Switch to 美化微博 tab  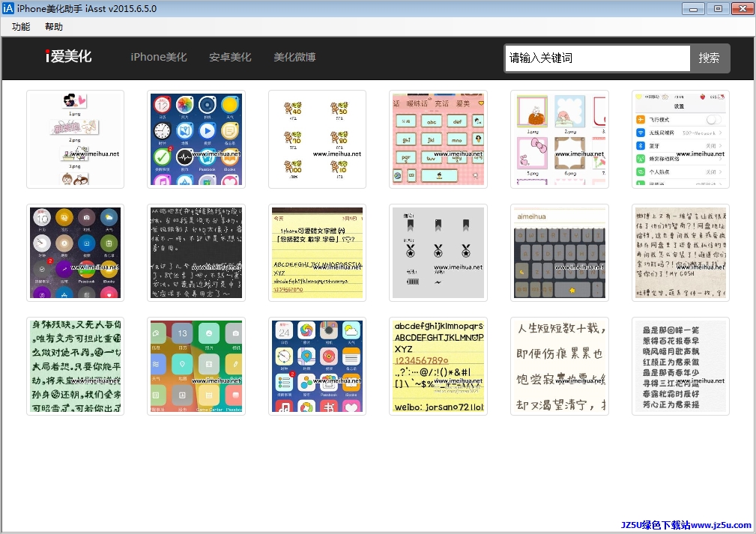pos(294,57)
